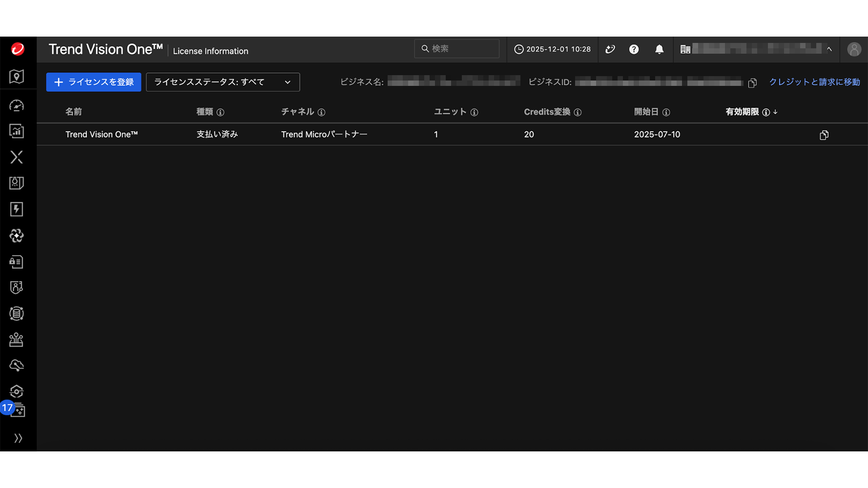
Task: Click the notification bell icon
Action: 659,49
